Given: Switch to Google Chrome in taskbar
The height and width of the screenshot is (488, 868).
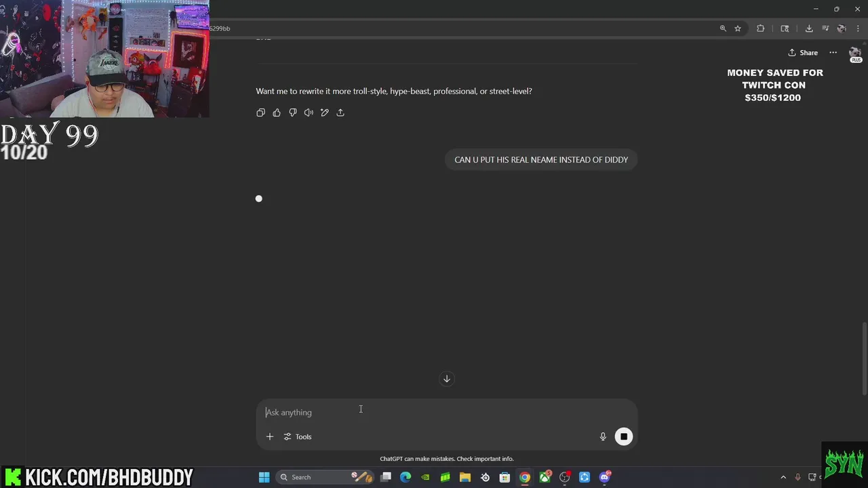Looking at the screenshot, I should click(x=525, y=477).
